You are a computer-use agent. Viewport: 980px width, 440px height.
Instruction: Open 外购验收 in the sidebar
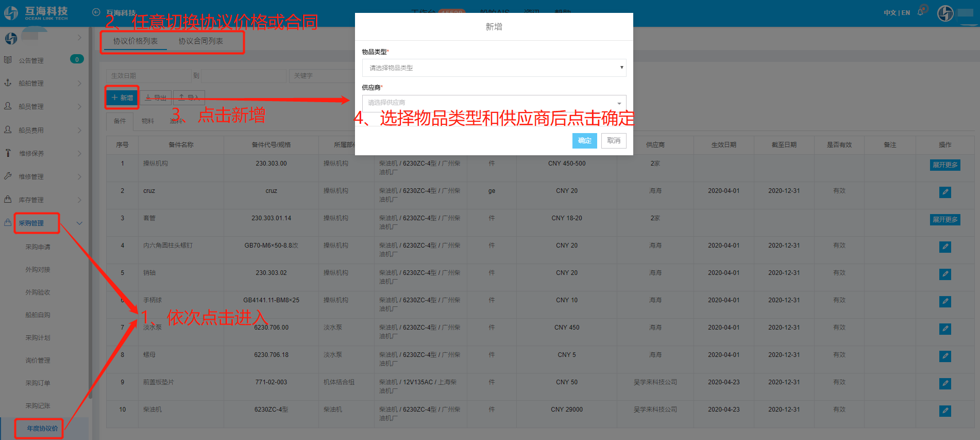(38, 292)
